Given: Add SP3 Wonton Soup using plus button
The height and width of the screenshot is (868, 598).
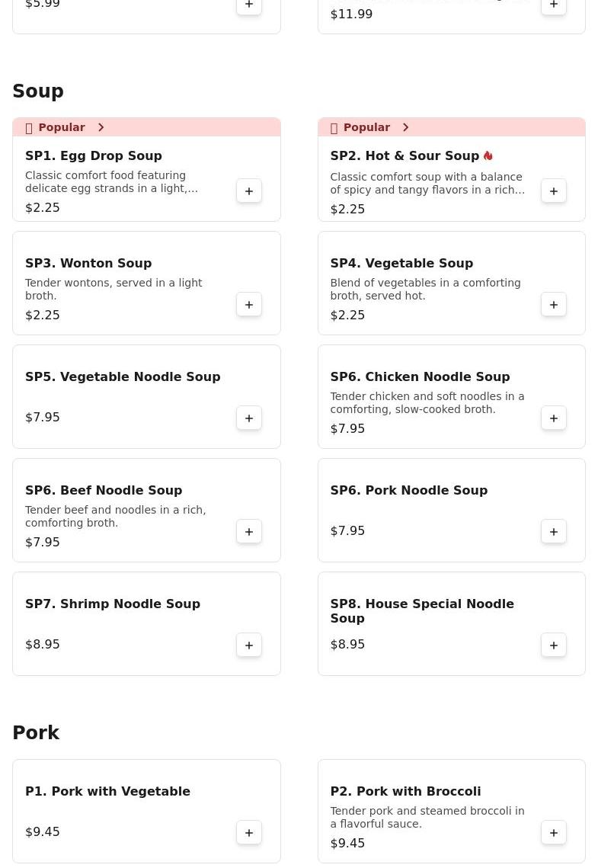Looking at the screenshot, I should (x=249, y=305).
